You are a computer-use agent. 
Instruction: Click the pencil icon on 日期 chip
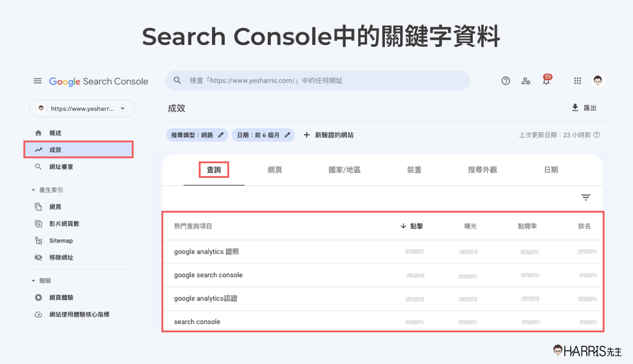coord(287,135)
